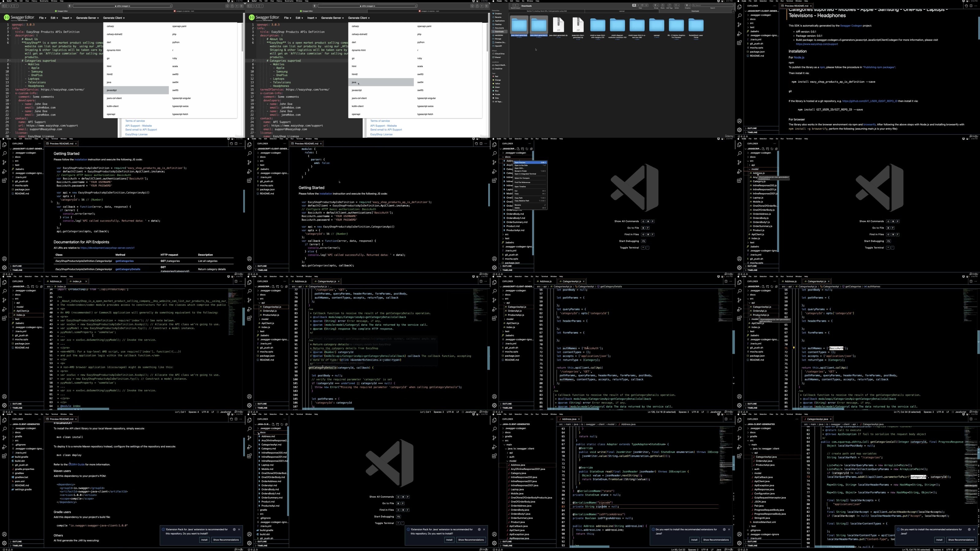Click the Share icon in Finder toolbar
The width and height of the screenshot is (980, 551).
pos(663,5)
